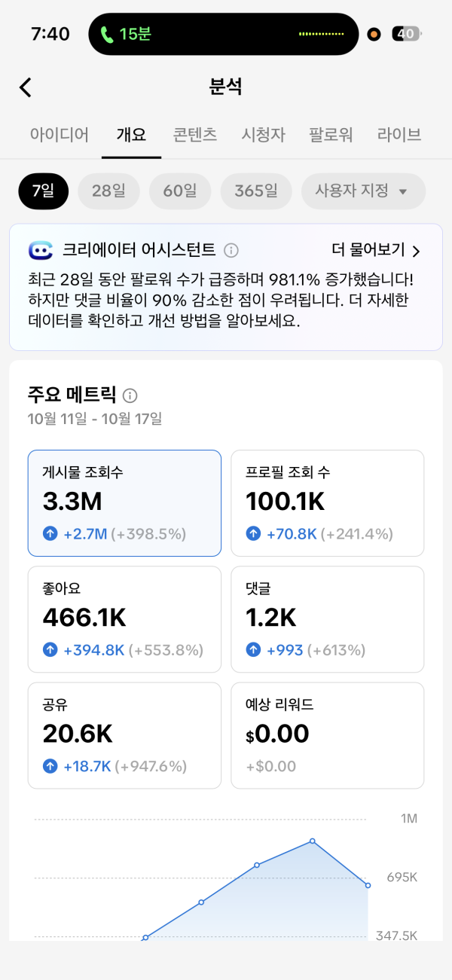452x980 pixels.
Task: Tap the up arrow beside +2.7M
Action: pyautogui.click(x=50, y=534)
